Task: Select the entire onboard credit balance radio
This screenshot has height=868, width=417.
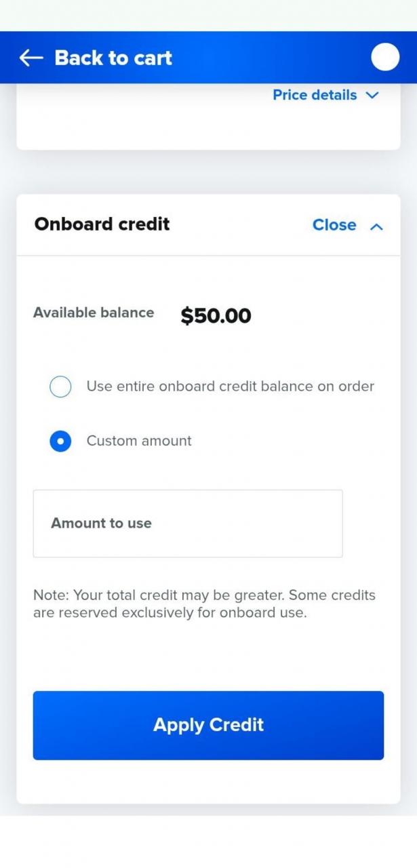Action: 60,387
